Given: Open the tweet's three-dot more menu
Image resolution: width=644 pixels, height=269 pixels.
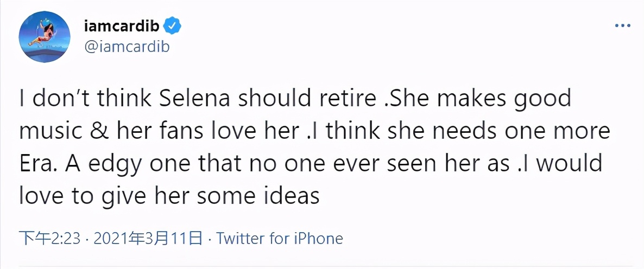Looking at the screenshot, I should pos(622,25).
